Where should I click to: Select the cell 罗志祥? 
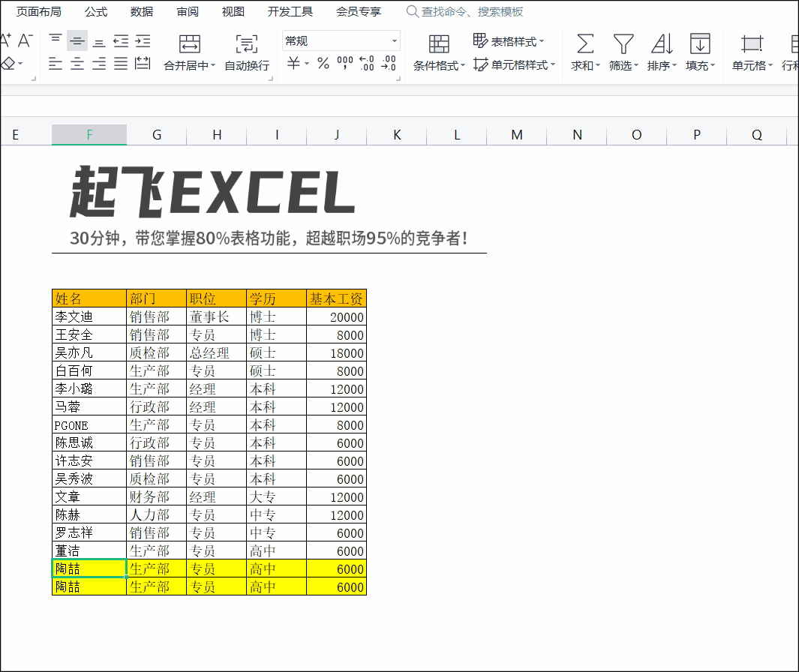tap(89, 532)
